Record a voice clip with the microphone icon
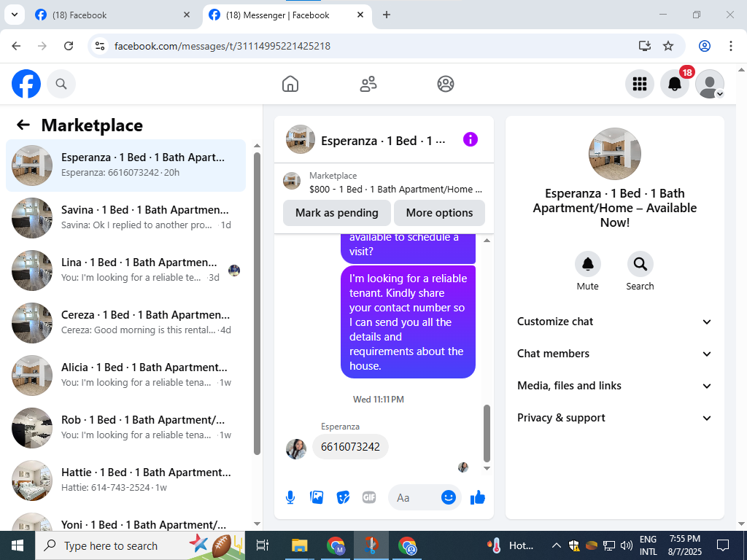This screenshot has height=560, width=747. click(x=290, y=497)
